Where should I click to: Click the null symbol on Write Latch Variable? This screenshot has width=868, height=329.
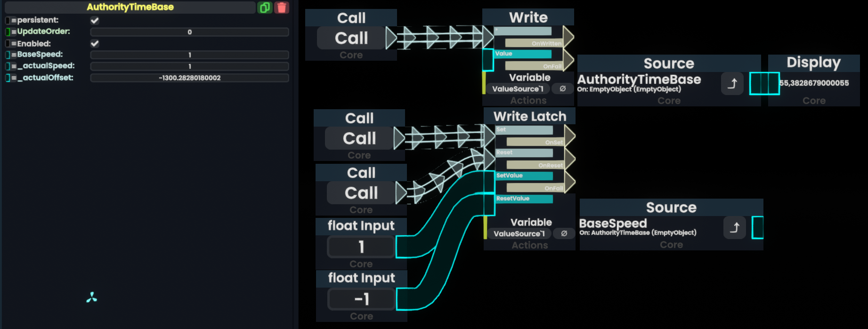coord(564,233)
